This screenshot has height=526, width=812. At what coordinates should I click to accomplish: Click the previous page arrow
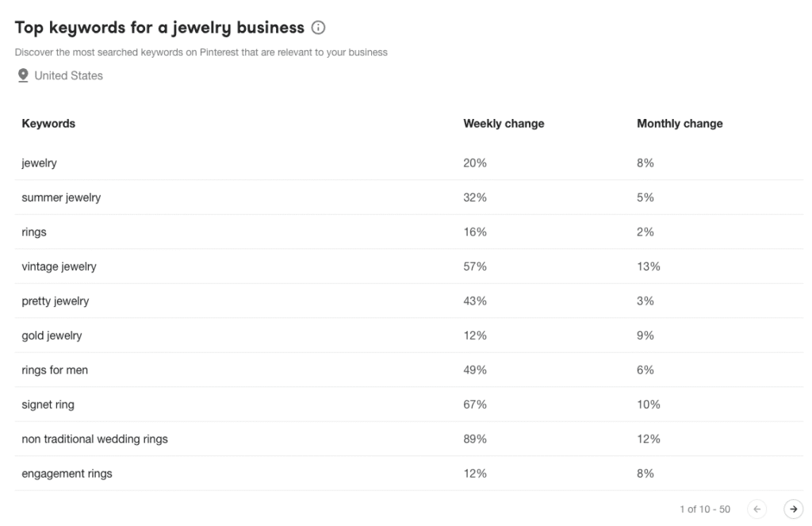click(x=757, y=509)
